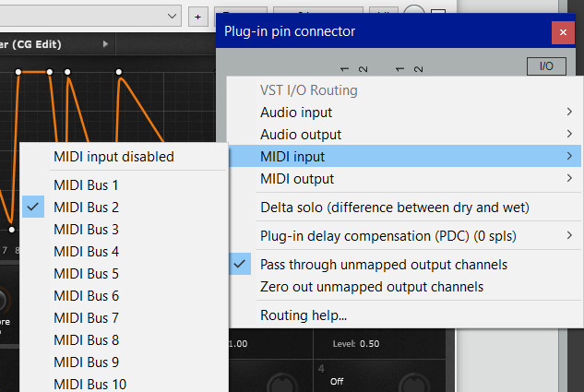584x392 pixels.
Task: Expand the Audio output submenu
Action: [x=406, y=134]
